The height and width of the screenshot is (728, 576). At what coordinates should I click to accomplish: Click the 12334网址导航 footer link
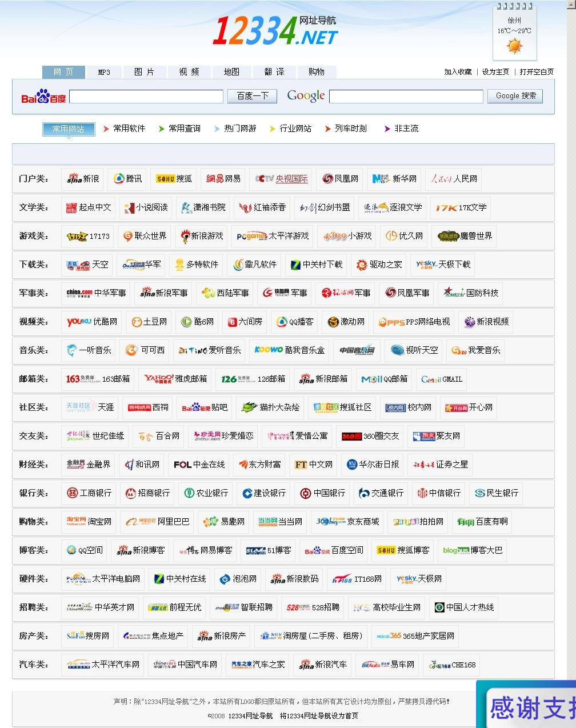click(x=250, y=716)
